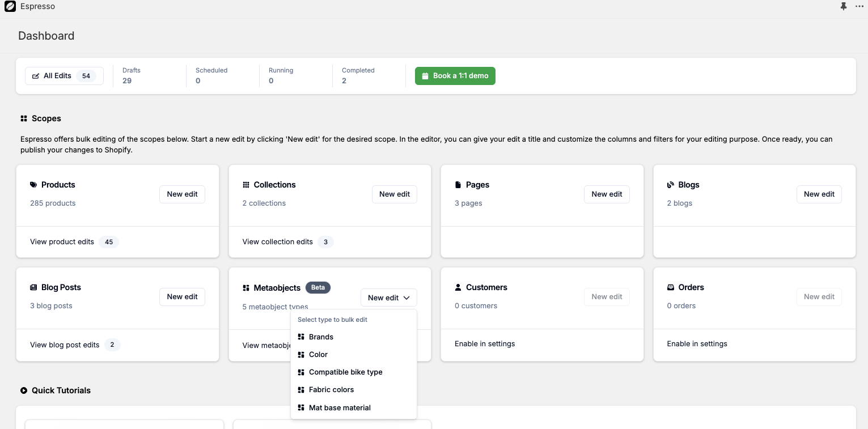
Task: Click the Blogs icon
Action: coord(671,185)
